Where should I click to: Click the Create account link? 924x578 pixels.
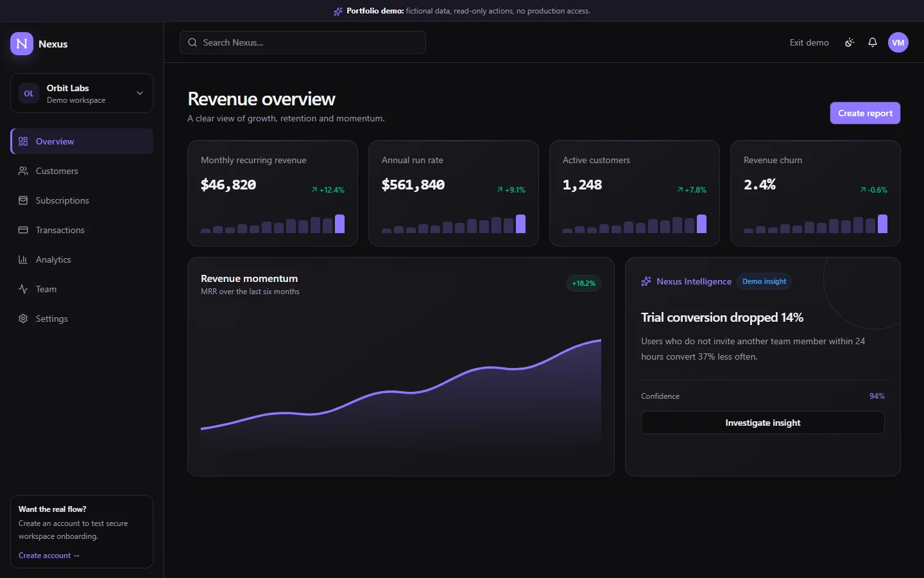[49, 556]
